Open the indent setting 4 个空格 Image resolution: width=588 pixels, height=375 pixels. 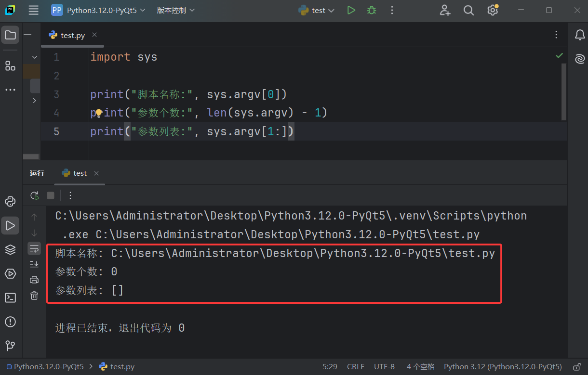click(x=420, y=367)
